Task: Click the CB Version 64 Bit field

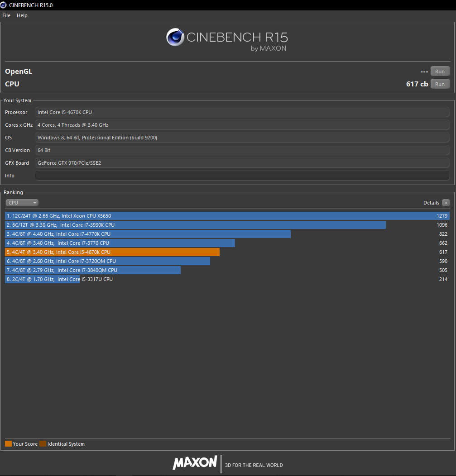Action: tap(242, 150)
